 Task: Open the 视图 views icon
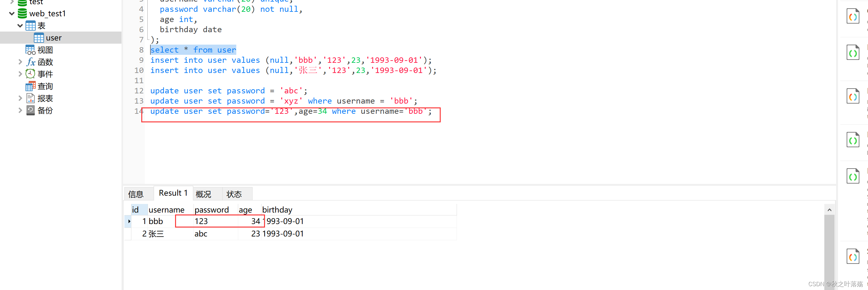(30, 50)
